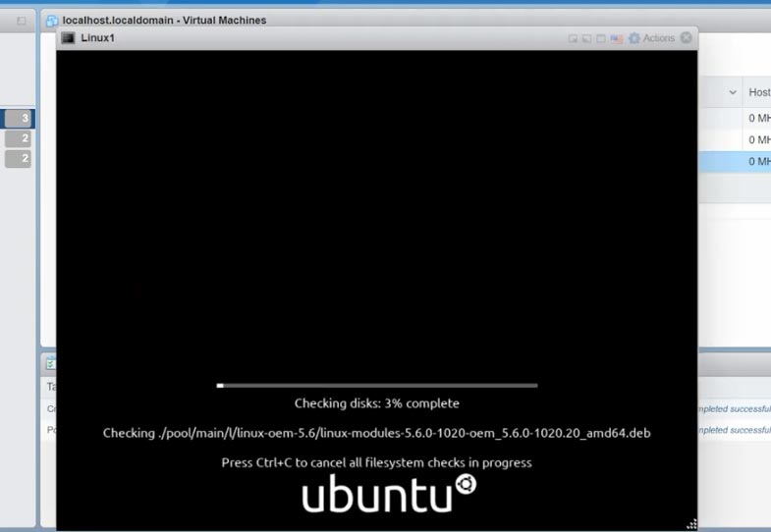Viewport: 771px width, 532px height.
Task: Select the navigator item with badge 3
Action: pyautogui.click(x=18, y=118)
